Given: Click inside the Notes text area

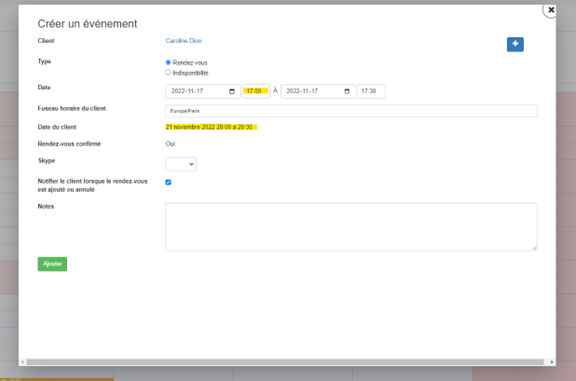Looking at the screenshot, I should tap(351, 227).
